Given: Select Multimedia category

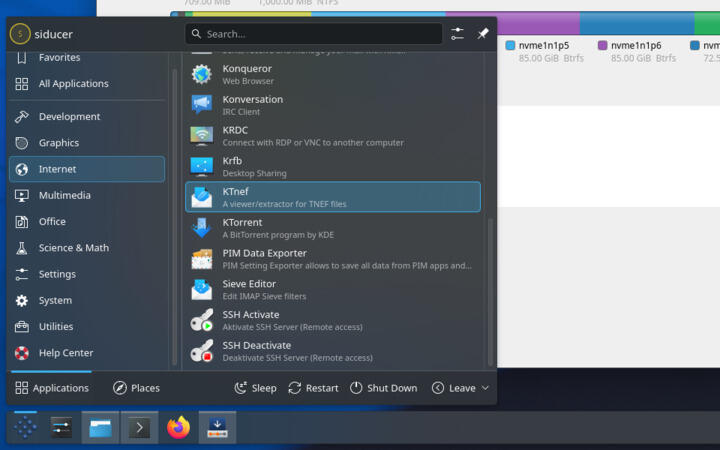Looking at the screenshot, I should [87, 195].
